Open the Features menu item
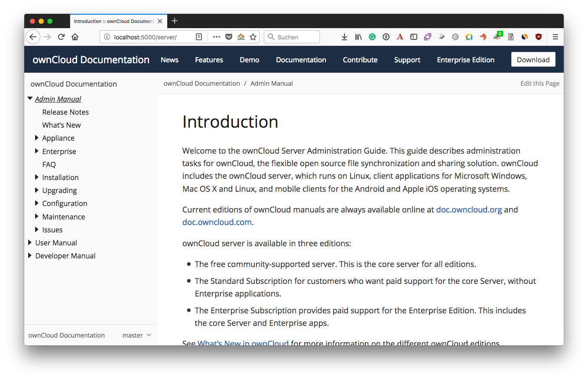The height and width of the screenshot is (380, 588). click(x=209, y=60)
